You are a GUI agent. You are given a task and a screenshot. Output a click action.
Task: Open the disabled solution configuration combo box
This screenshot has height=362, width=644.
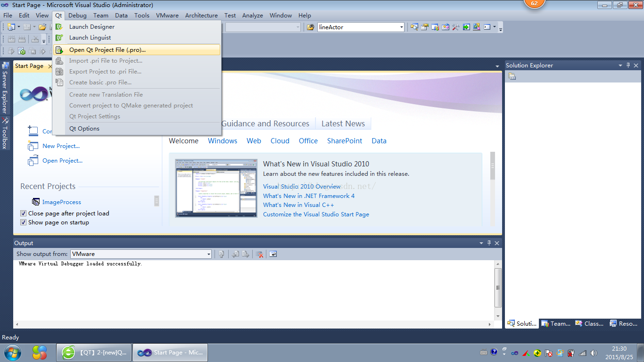(x=263, y=27)
